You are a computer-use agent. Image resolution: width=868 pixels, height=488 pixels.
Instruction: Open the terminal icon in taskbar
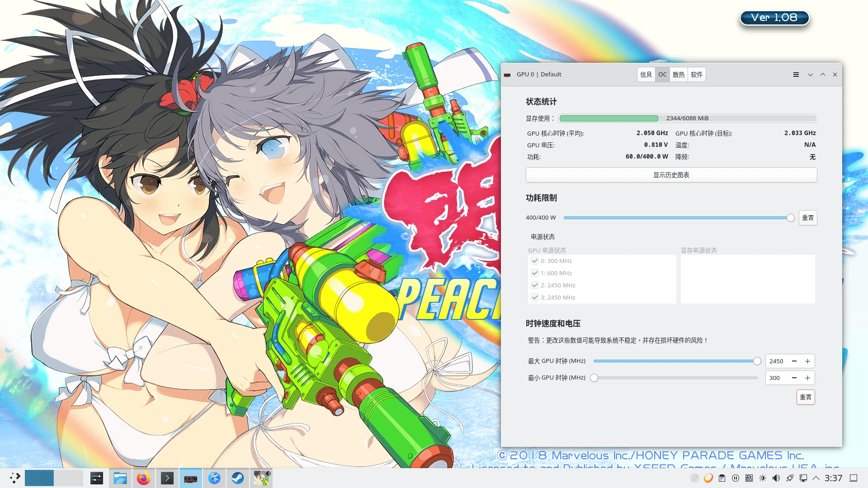click(167, 478)
